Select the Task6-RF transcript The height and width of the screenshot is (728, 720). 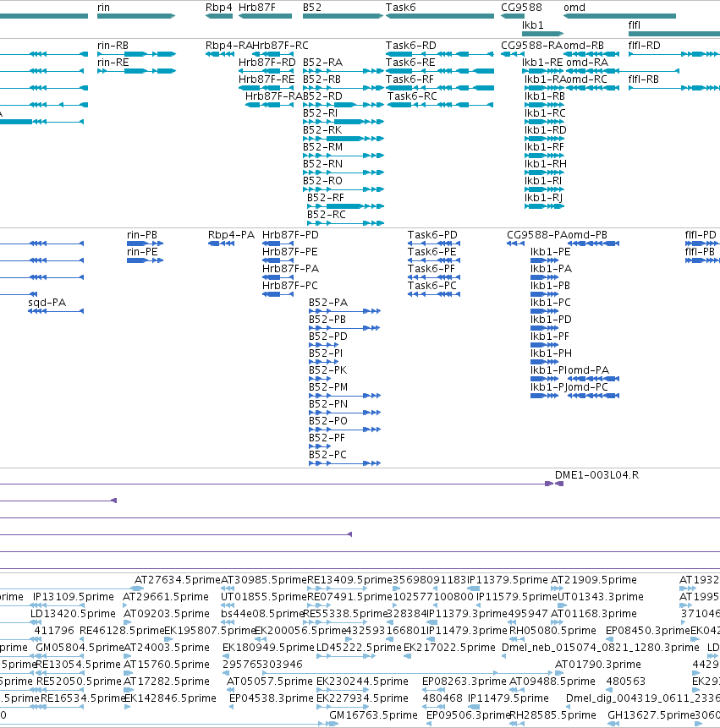[440, 88]
